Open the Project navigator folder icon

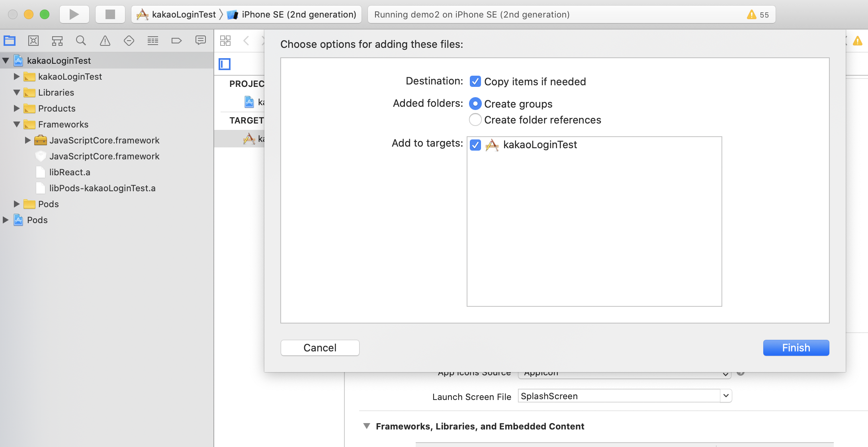tap(10, 41)
